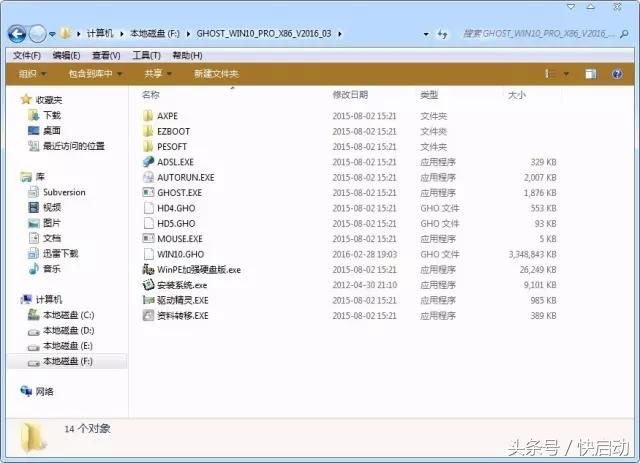The height and width of the screenshot is (463, 640).
Task: Click the Forward navigation arrow
Action: coord(38,34)
